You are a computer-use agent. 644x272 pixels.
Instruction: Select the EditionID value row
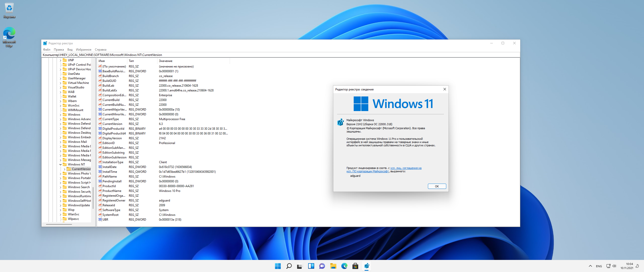pyautogui.click(x=163, y=143)
